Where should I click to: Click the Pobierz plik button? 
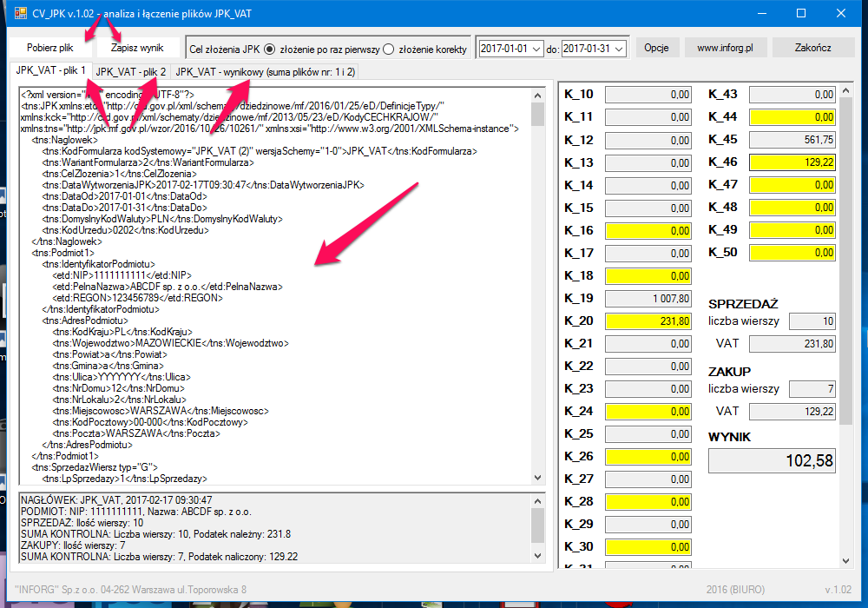(x=49, y=48)
